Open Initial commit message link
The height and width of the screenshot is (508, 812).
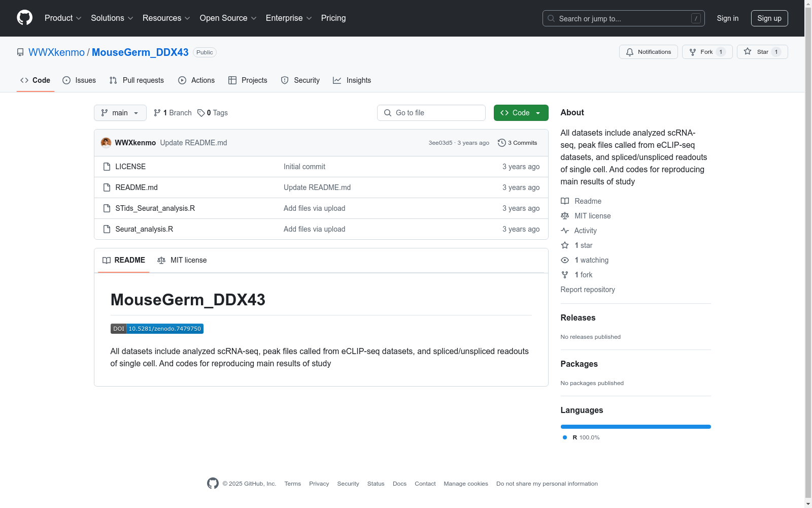(x=304, y=167)
